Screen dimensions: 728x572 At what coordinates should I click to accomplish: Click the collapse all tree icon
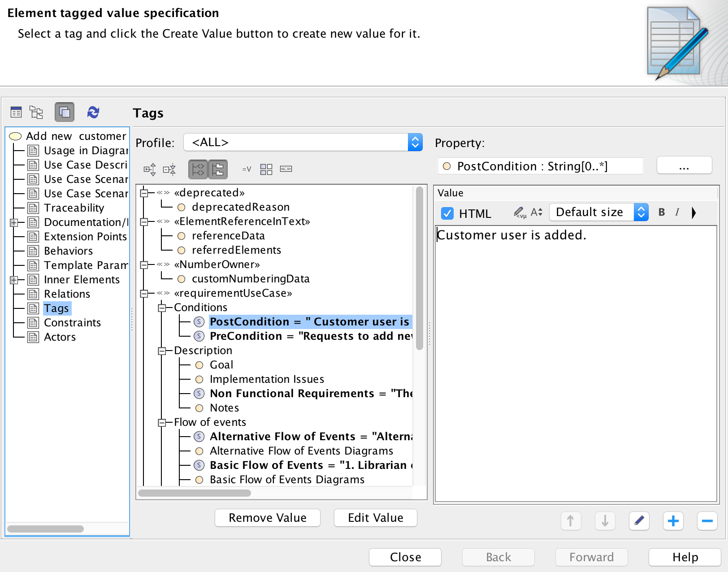[x=169, y=169]
